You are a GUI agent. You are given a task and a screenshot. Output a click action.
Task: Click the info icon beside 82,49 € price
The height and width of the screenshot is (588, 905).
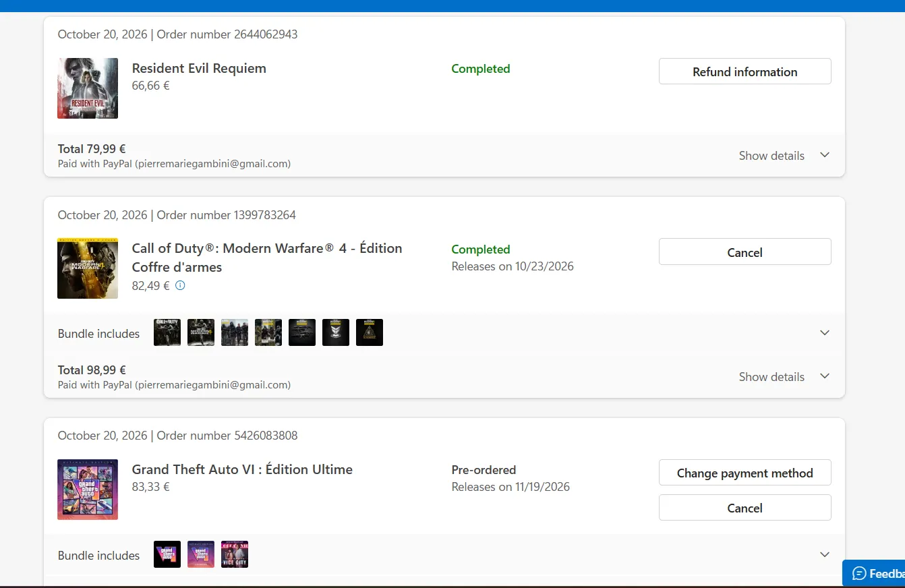point(180,285)
